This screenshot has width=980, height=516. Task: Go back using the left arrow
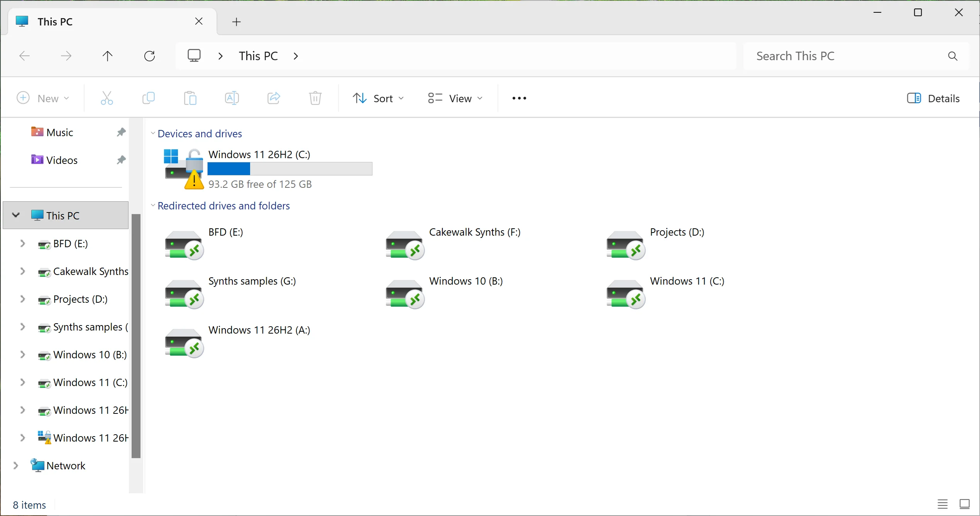(24, 56)
